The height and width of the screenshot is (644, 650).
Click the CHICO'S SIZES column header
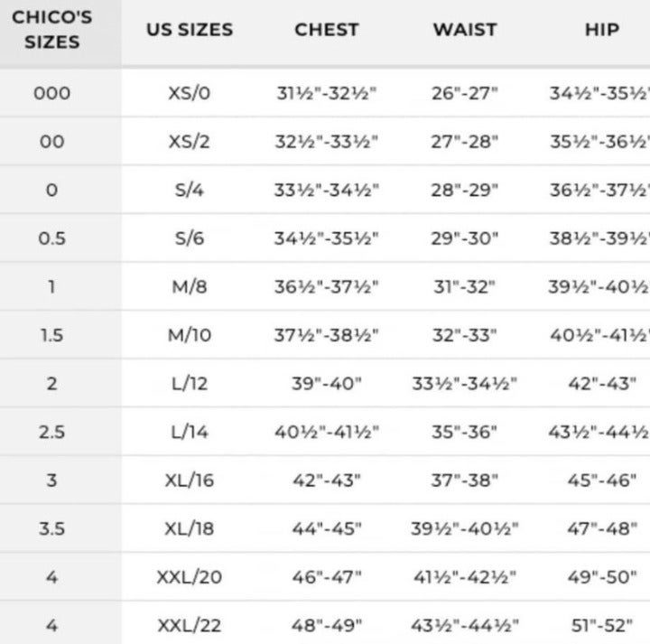coord(51,30)
